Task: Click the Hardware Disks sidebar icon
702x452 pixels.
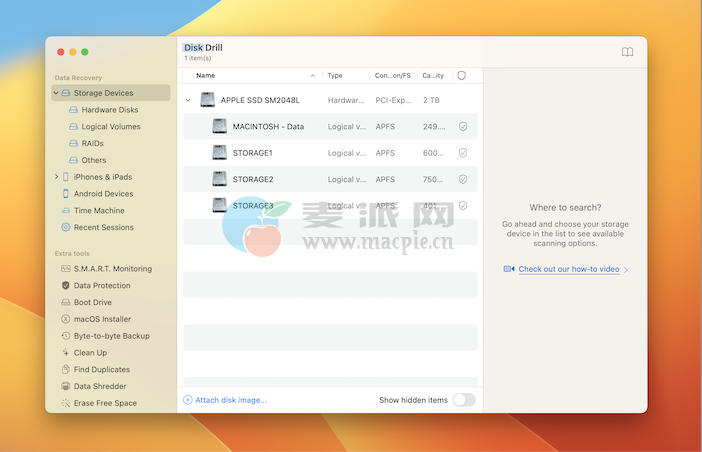Action: point(73,110)
